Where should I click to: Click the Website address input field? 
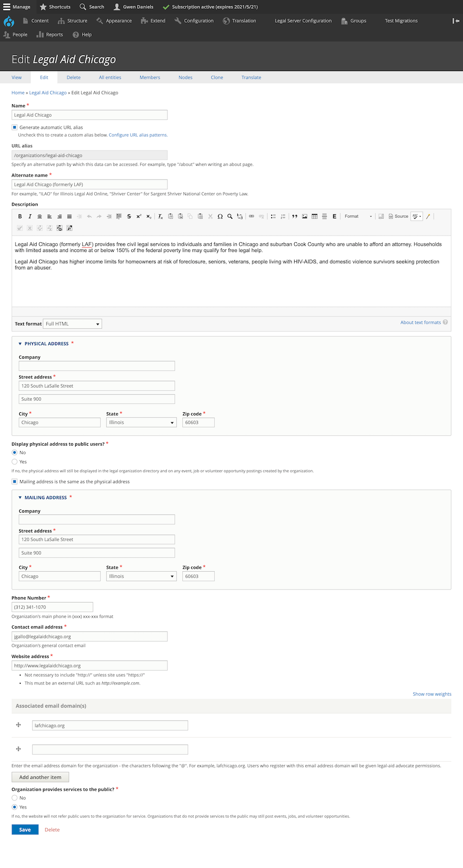[89, 666]
